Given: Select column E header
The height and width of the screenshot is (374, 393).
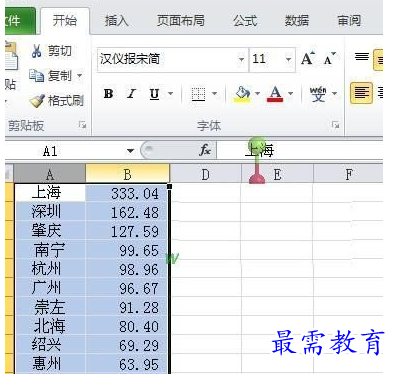Looking at the screenshot, I should [x=277, y=174].
